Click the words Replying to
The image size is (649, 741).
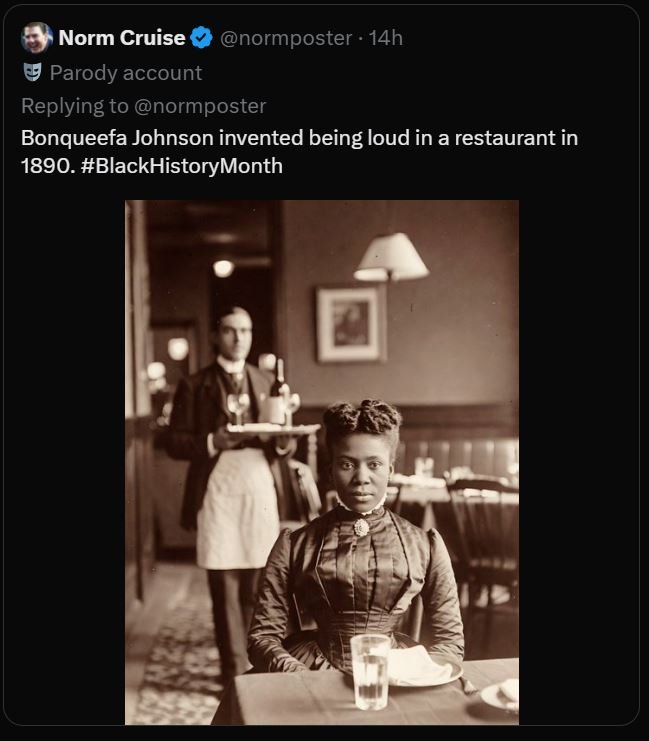[x=70, y=105]
